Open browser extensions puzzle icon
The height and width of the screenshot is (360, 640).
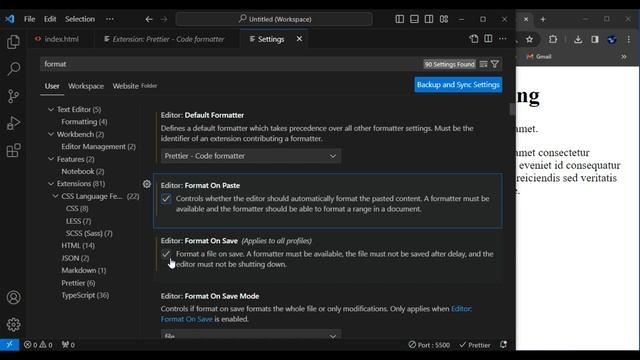pos(553,40)
